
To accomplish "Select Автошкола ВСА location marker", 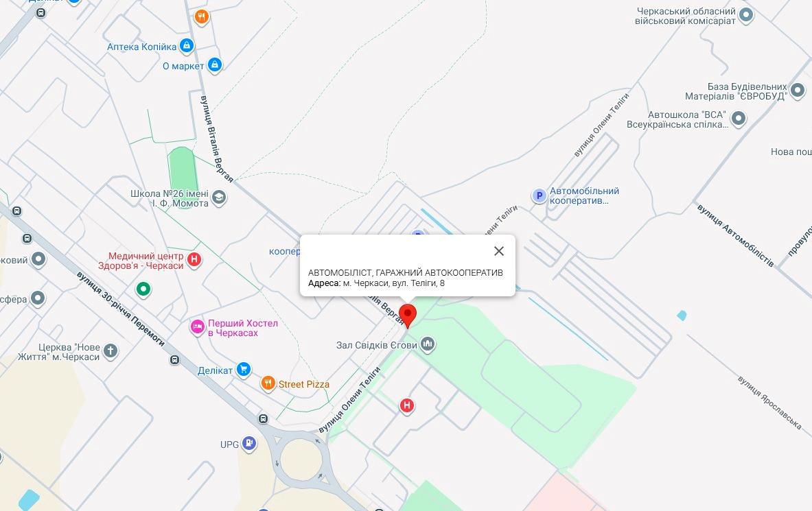I will tap(738, 119).
